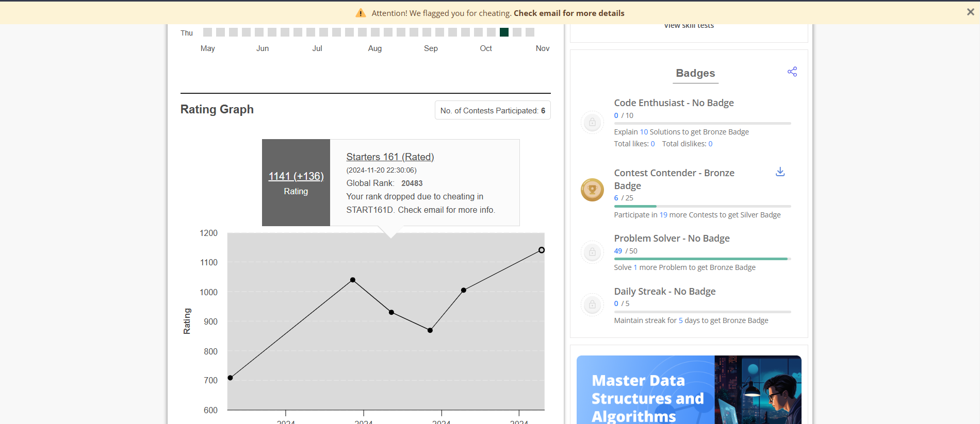Click the Code Enthusiast - No Badge title
The width and height of the screenshot is (980, 424).
(674, 103)
